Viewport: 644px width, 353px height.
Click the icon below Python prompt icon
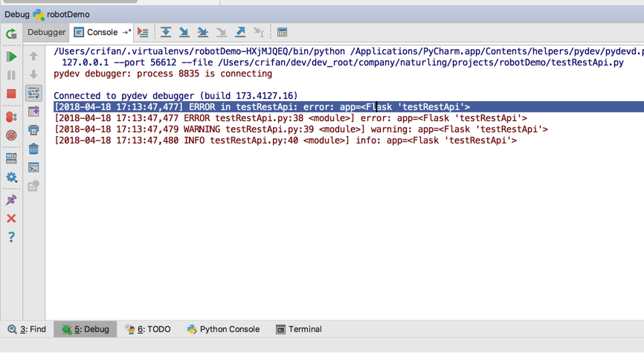click(x=33, y=186)
